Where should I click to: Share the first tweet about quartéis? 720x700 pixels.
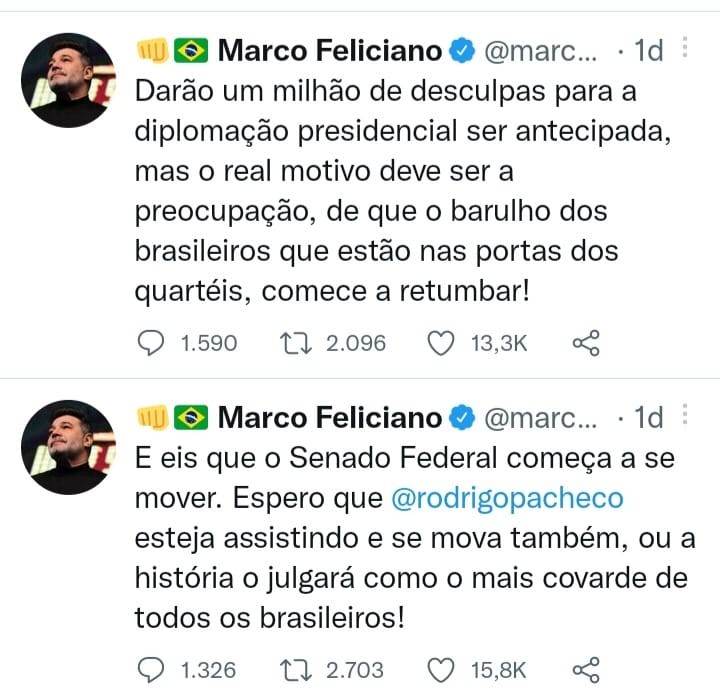[x=586, y=343]
